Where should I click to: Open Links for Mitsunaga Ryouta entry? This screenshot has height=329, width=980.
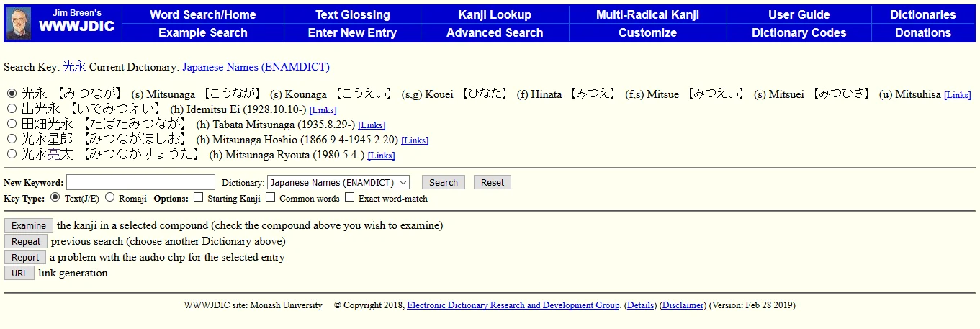coord(381,156)
